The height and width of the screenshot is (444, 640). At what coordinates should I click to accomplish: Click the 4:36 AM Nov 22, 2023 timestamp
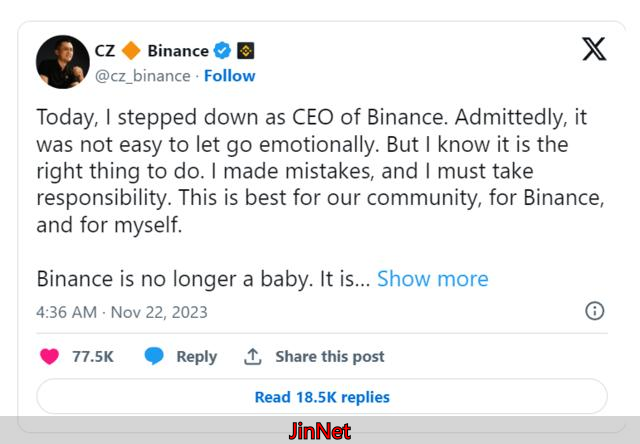122,311
